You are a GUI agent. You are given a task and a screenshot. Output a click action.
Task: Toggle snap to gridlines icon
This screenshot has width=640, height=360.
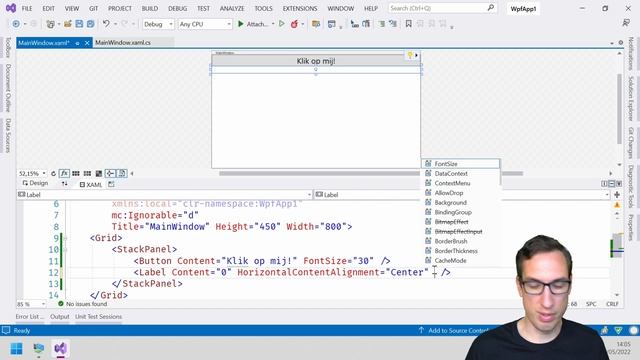point(87,173)
